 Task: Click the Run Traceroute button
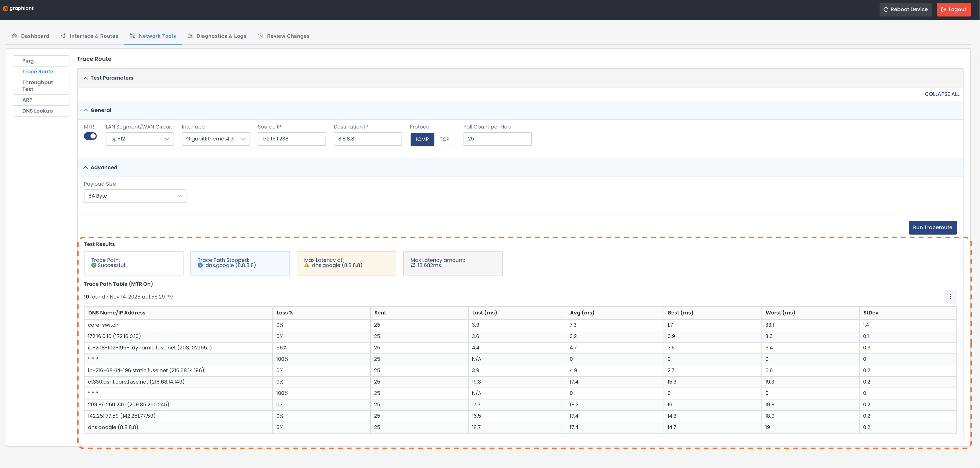932,228
